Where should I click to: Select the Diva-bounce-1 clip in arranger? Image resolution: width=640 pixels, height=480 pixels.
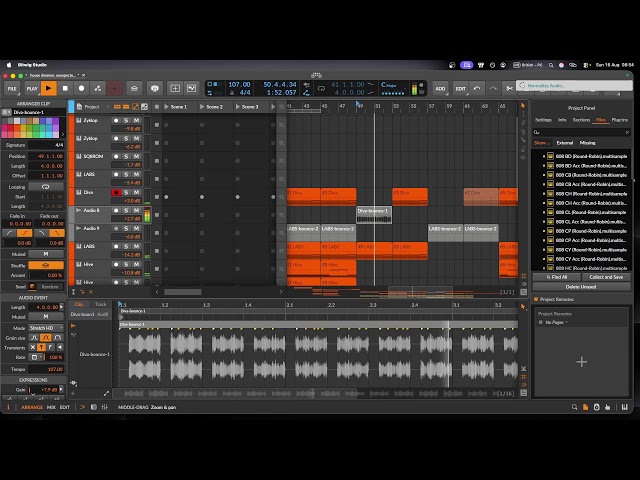(x=374, y=215)
